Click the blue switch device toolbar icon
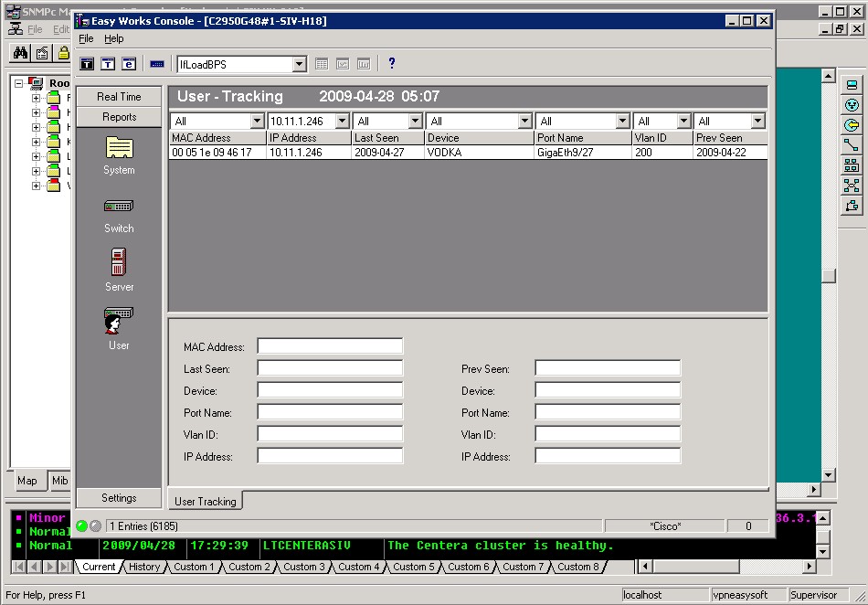Viewport: 868px width, 605px height. click(157, 64)
